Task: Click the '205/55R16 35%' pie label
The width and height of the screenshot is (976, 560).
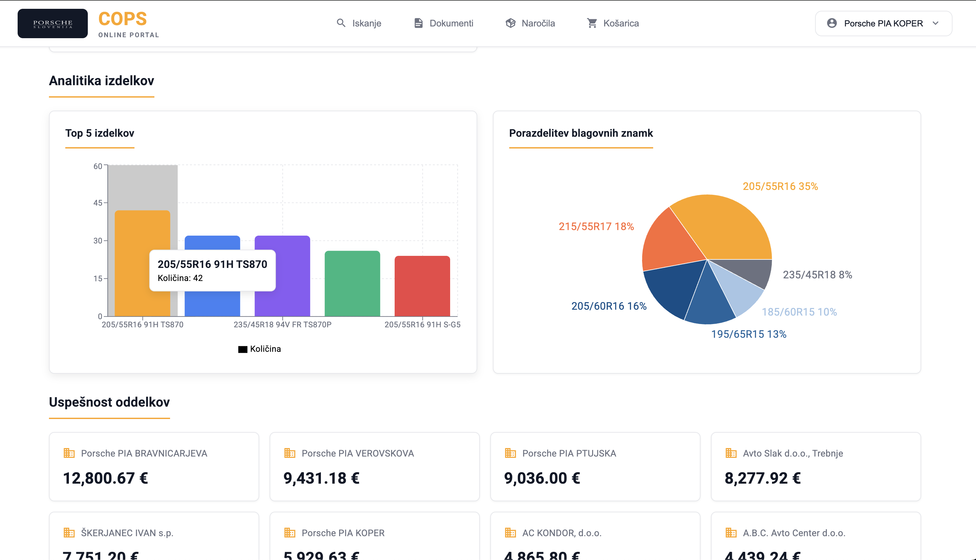Action: click(780, 186)
